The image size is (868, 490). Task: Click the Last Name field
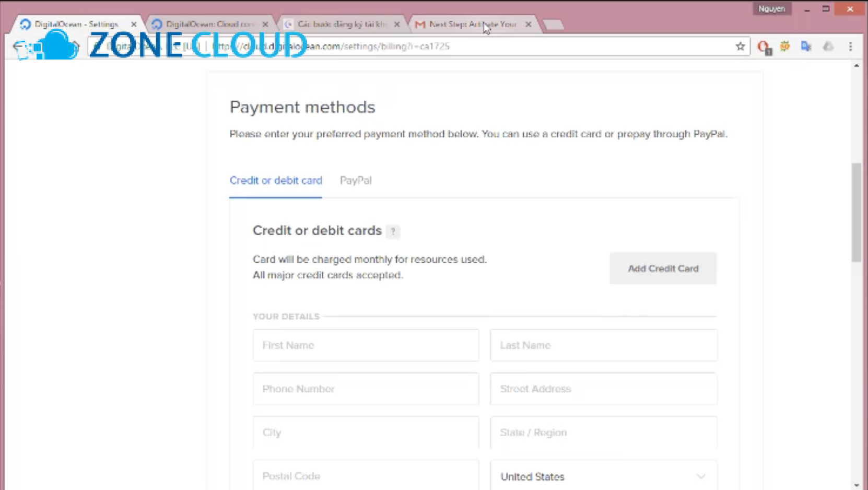coord(603,345)
